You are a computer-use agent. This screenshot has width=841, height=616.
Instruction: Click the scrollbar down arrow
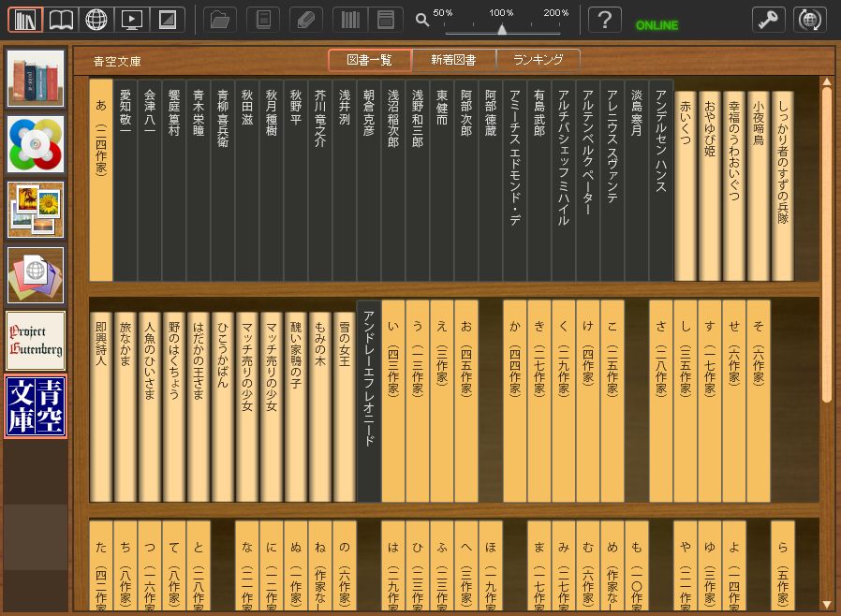click(827, 604)
